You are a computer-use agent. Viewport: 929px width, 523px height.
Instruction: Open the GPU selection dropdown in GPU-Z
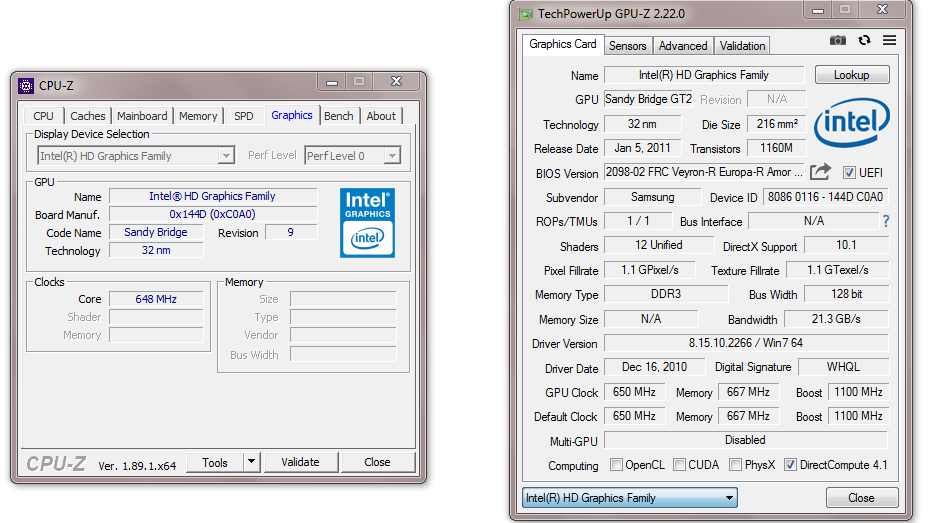coord(630,498)
